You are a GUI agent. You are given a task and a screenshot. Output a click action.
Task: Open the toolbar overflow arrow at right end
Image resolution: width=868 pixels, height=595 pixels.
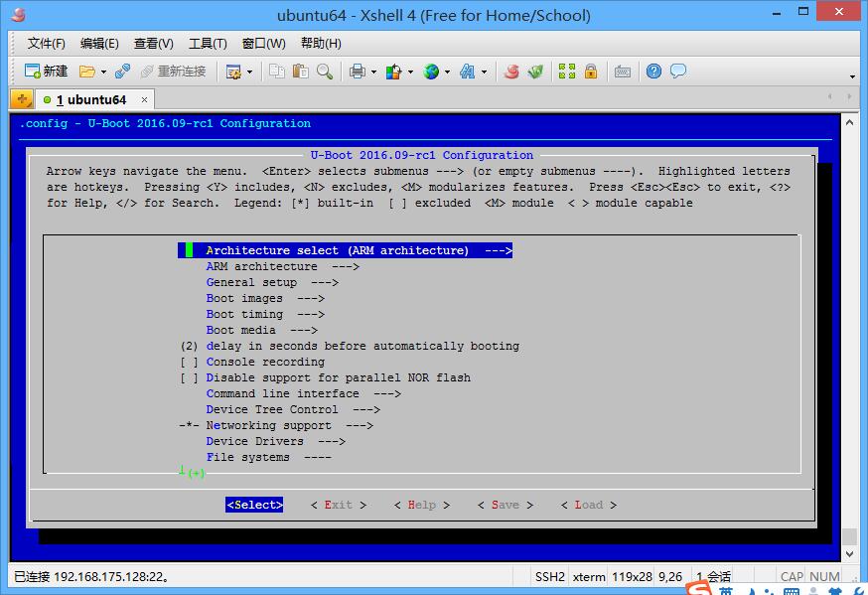point(852,76)
